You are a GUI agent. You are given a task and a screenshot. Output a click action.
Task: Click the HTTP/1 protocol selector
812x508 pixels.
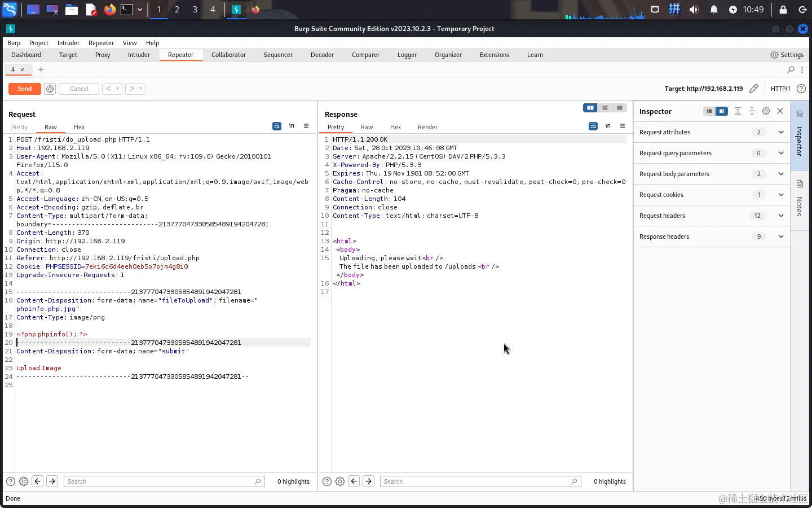[780, 89]
